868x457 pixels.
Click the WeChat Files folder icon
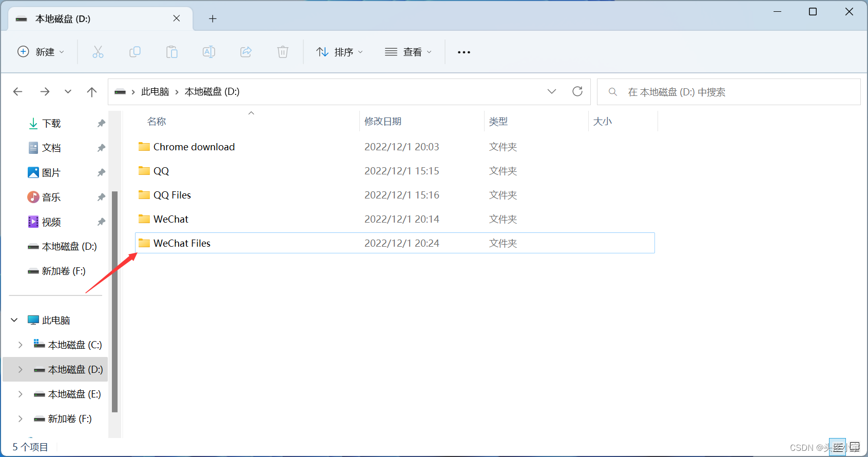click(x=144, y=243)
